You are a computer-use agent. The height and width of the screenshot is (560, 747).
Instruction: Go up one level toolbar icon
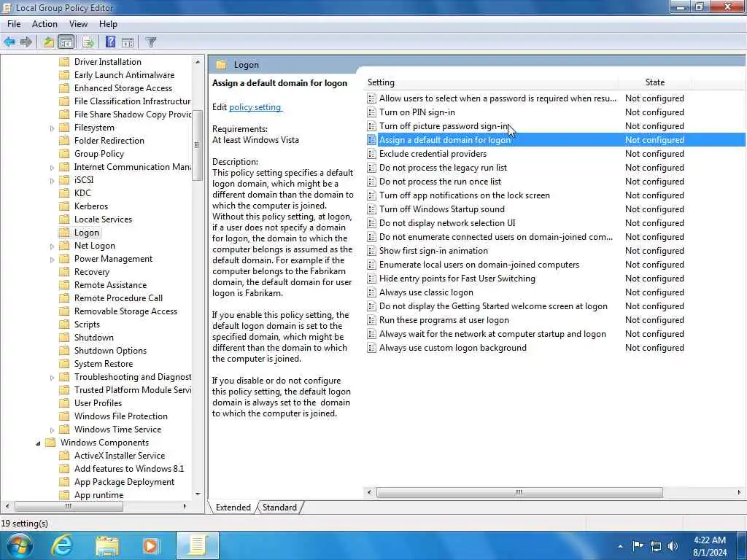click(x=49, y=42)
